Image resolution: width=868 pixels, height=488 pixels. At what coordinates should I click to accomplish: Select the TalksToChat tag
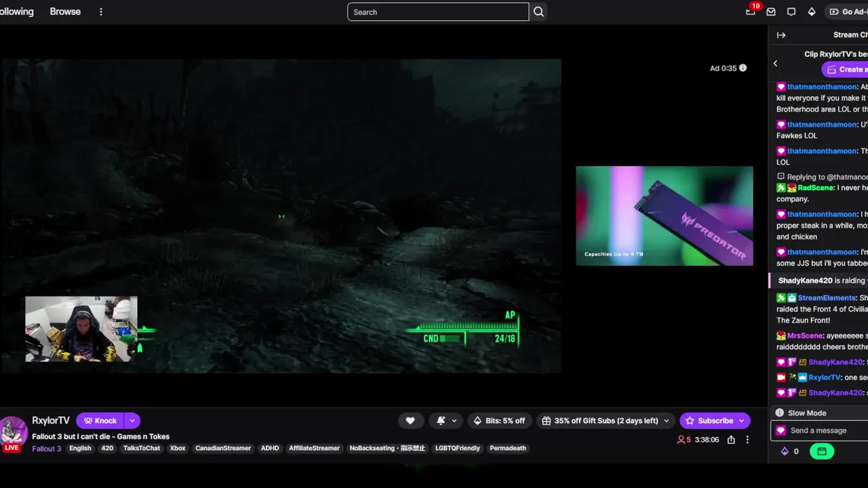(x=142, y=448)
